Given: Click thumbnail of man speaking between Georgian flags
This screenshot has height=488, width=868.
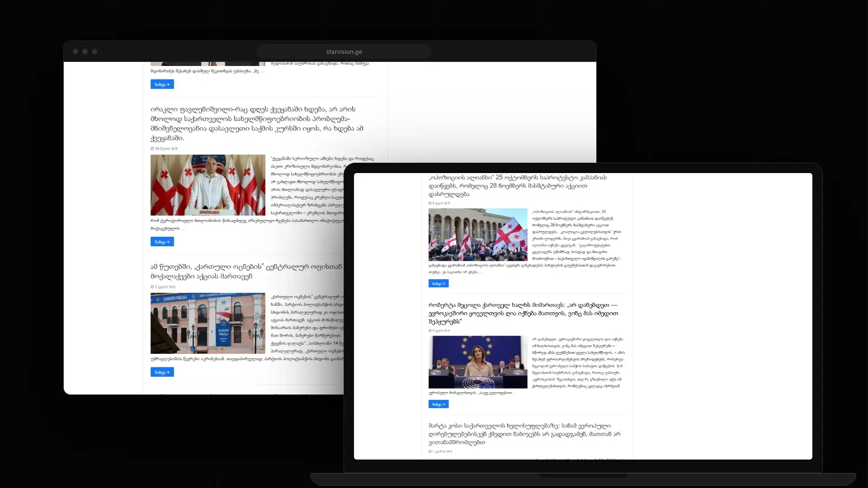Looking at the screenshot, I should point(208,185).
